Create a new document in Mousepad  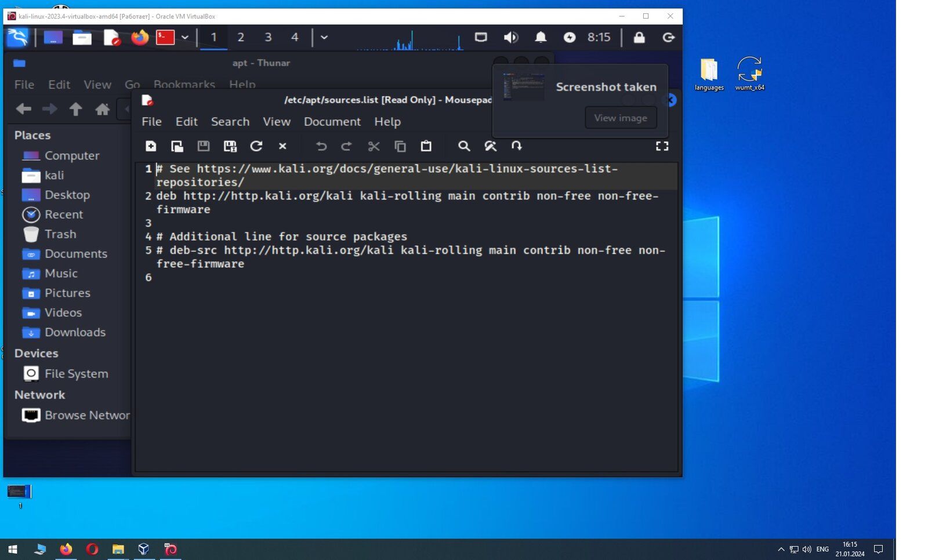click(x=151, y=146)
